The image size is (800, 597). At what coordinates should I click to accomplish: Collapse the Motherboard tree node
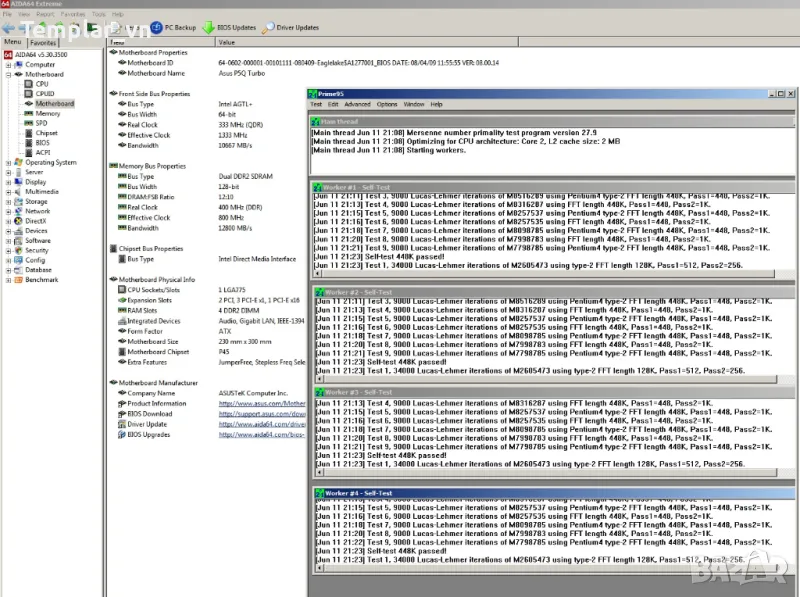[8, 74]
